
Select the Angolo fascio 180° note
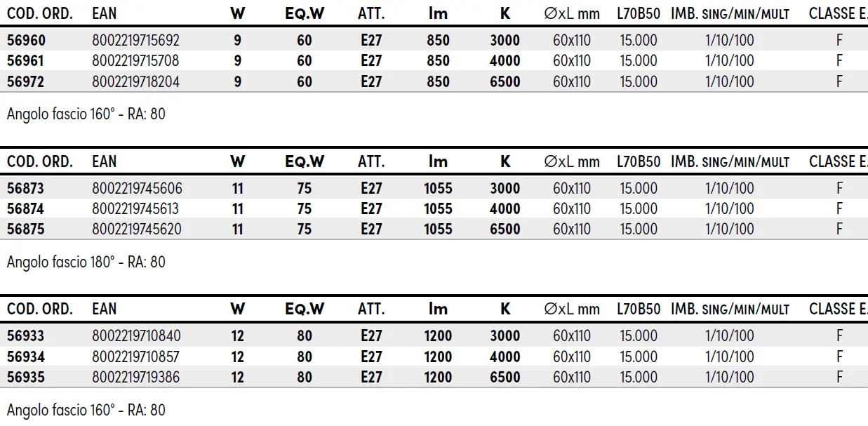click(x=86, y=262)
